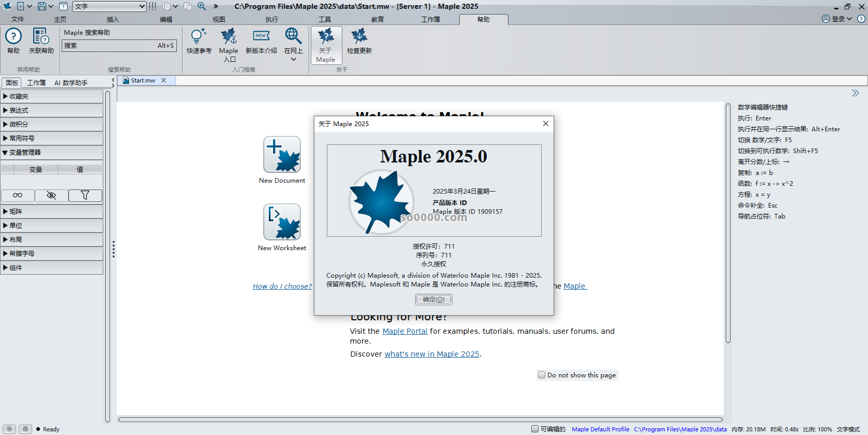Screen dimensions: 868x435
Task: Click the New Document icon
Action: 282,154
